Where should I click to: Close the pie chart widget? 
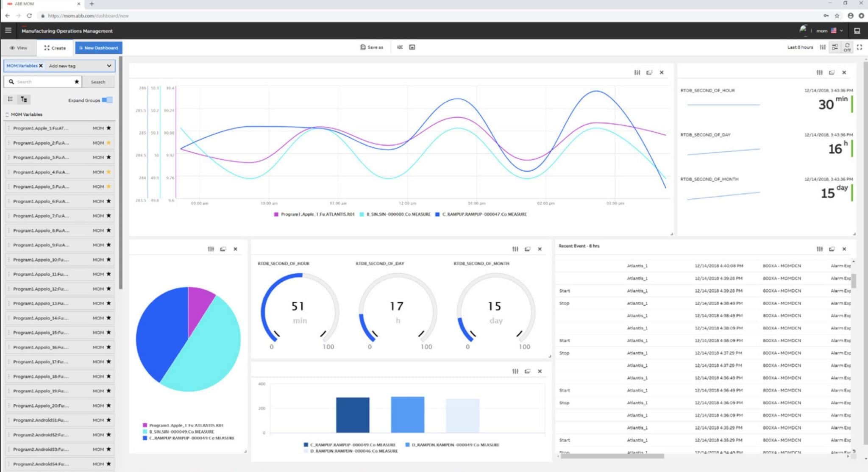pos(235,249)
